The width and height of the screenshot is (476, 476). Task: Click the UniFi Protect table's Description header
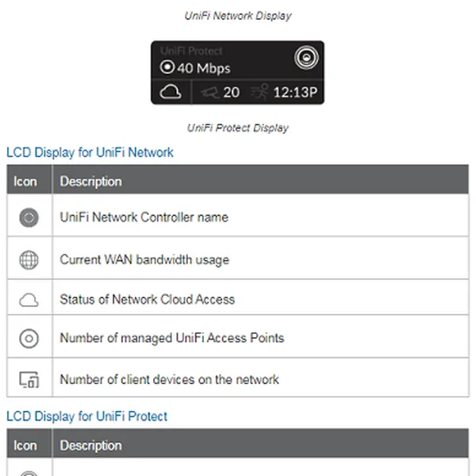click(91, 445)
